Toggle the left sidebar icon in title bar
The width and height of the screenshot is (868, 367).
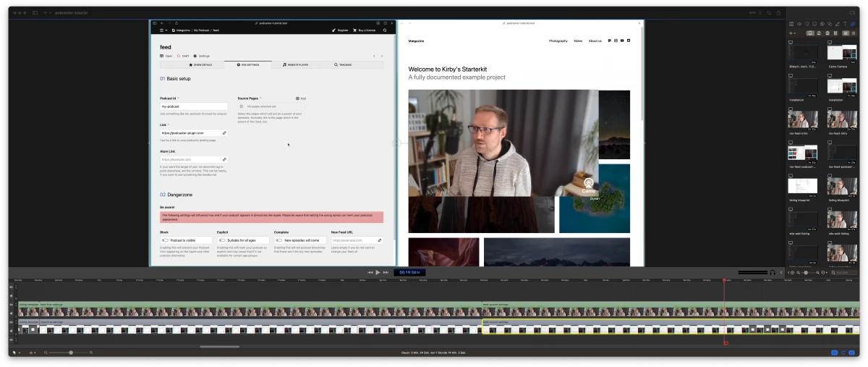pyautogui.click(x=34, y=13)
